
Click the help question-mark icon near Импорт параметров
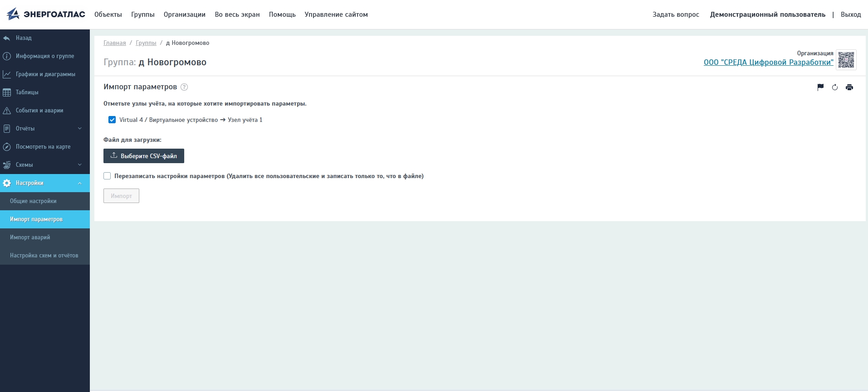[184, 87]
